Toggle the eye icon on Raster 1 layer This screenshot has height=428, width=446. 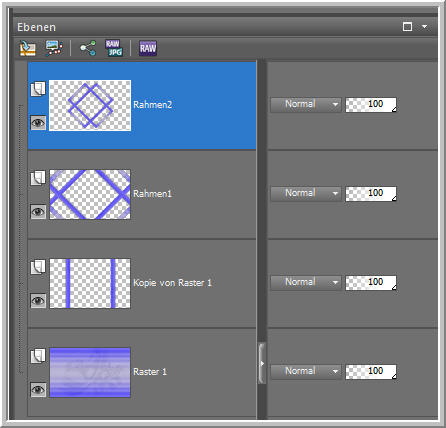[x=38, y=390]
